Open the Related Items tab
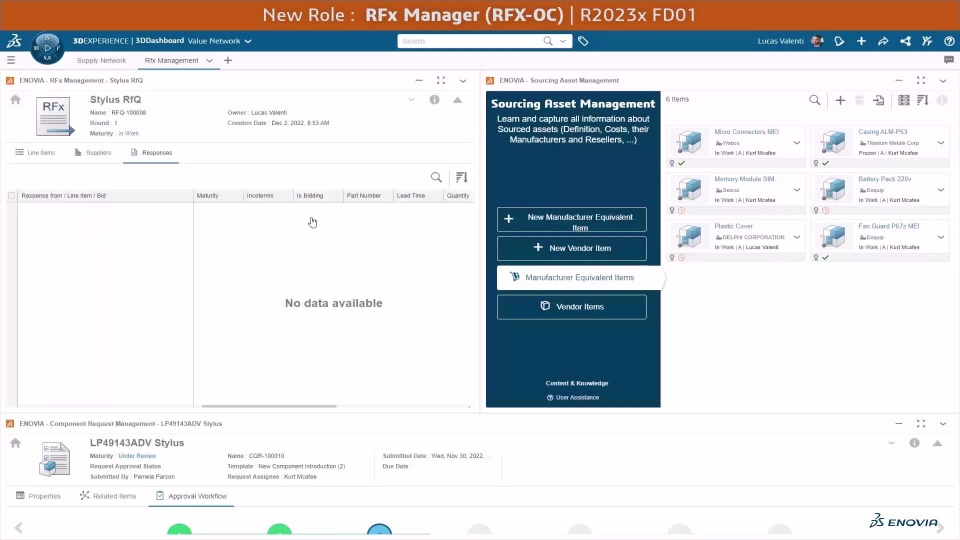The height and width of the screenshot is (540, 960). tap(108, 496)
